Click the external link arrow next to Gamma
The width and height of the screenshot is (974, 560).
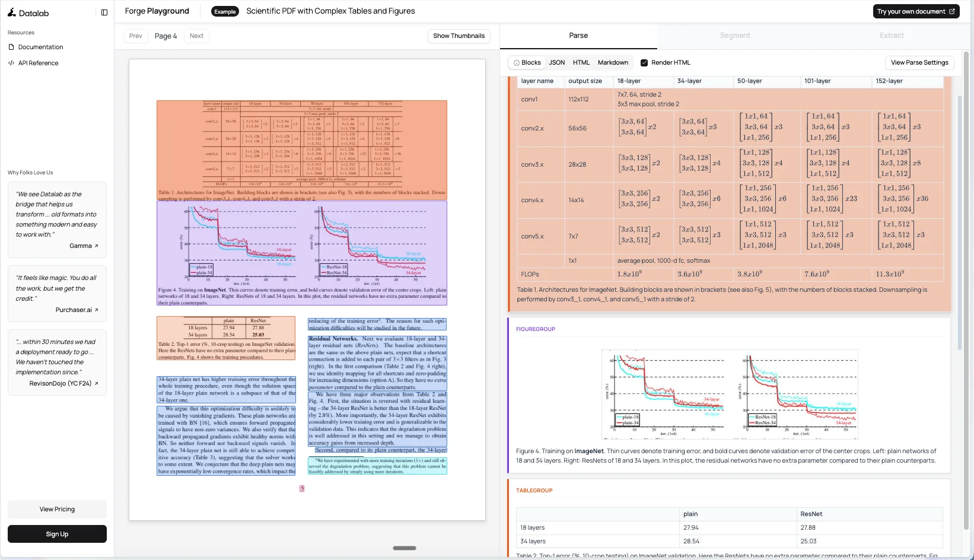(x=96, y=245)
